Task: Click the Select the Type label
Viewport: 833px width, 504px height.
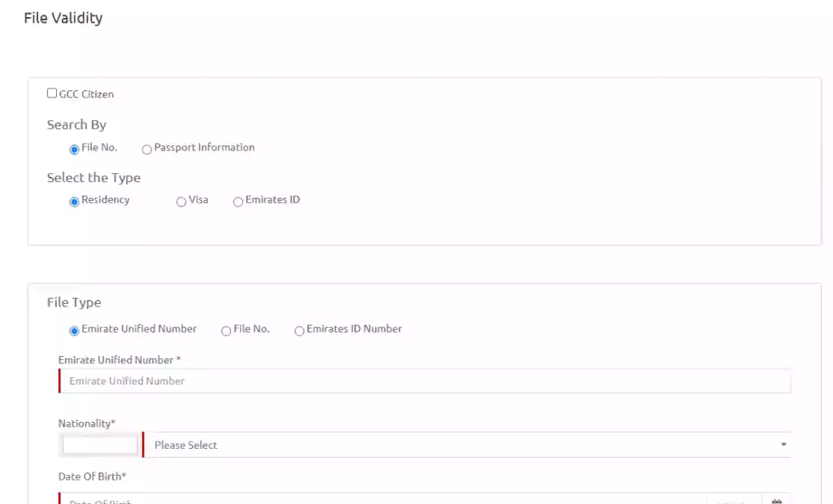Action: pos(94,177)
